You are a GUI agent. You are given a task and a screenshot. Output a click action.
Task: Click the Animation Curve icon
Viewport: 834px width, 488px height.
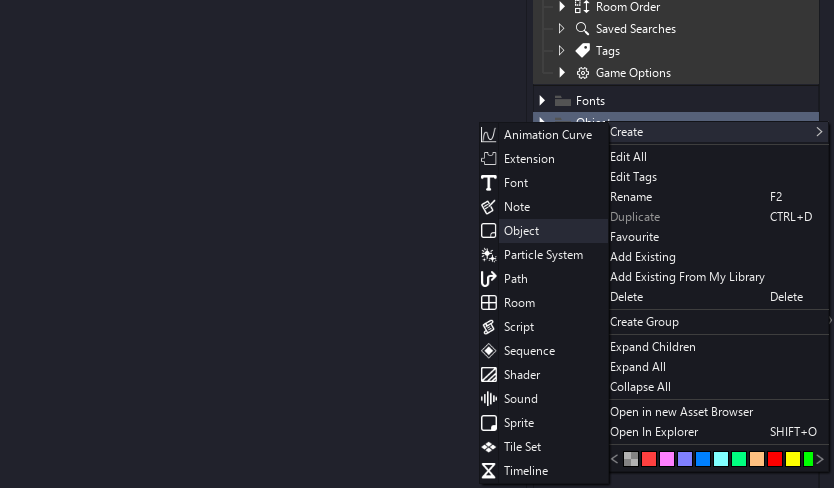pyautogui.click(x=488, y=135)
